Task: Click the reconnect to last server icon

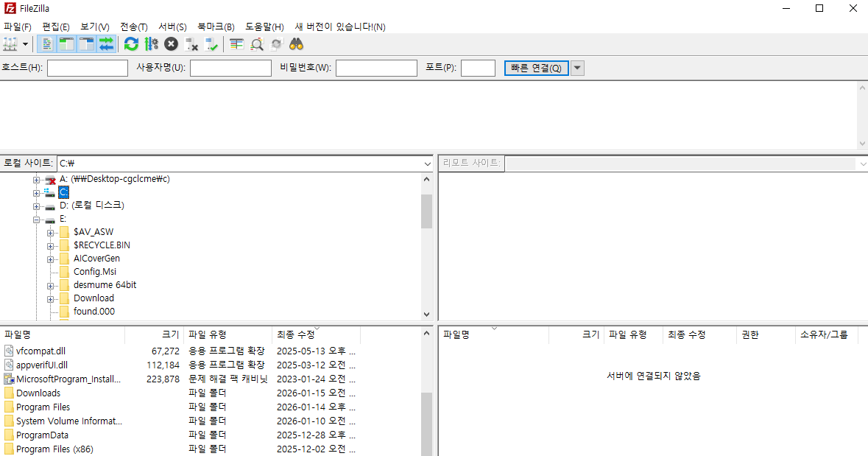Action: coord(211,44)
